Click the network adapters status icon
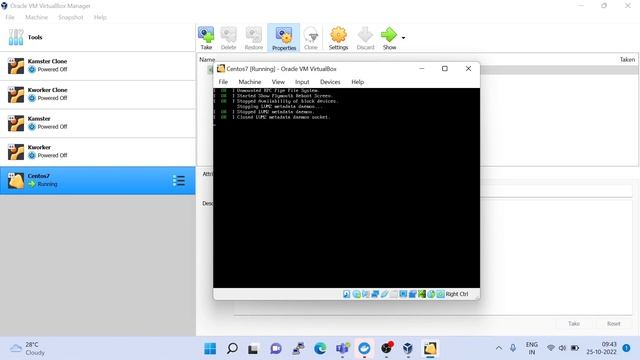This screenshot has height=360, width=640. click(x=375, y=294)
